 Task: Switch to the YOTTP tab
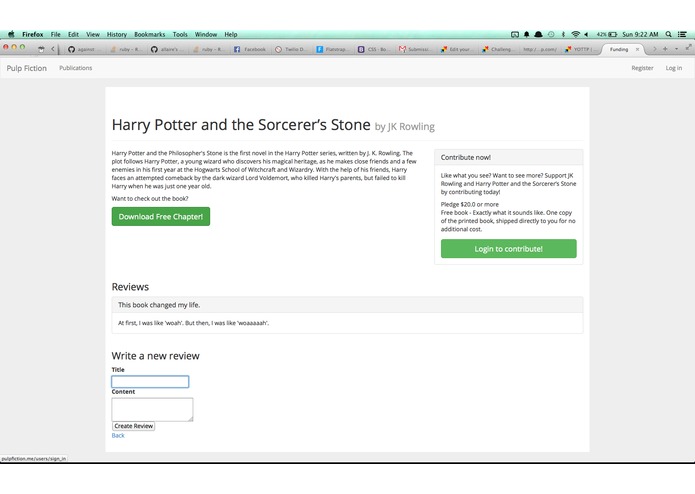(x=580, y=49)
